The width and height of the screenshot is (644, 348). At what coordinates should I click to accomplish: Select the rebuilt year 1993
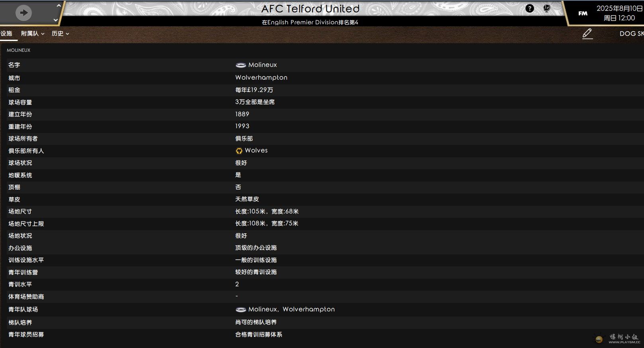(x=242, y=126)
